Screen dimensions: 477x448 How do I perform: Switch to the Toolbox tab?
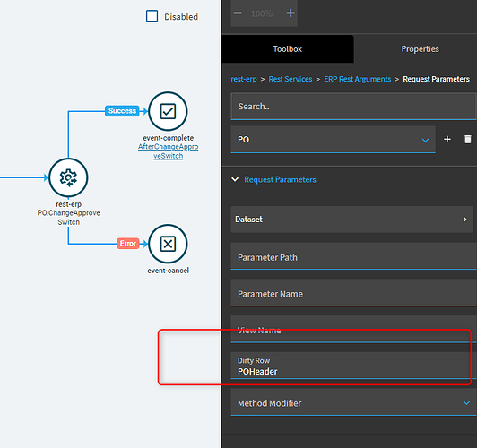pyautogui.click(x=288, y=49)
